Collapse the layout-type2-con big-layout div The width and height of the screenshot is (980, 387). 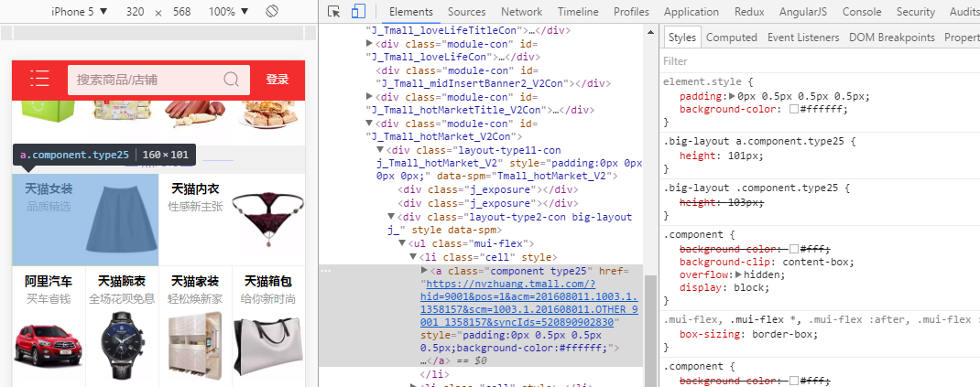click(x=391, y=217)
